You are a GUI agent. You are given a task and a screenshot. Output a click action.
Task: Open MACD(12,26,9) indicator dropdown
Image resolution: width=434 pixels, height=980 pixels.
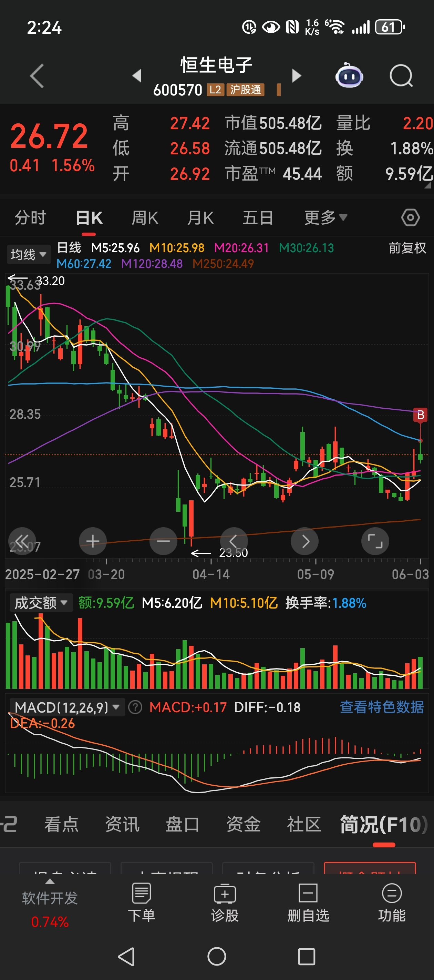pyautogui.click(x=67, y=707)
